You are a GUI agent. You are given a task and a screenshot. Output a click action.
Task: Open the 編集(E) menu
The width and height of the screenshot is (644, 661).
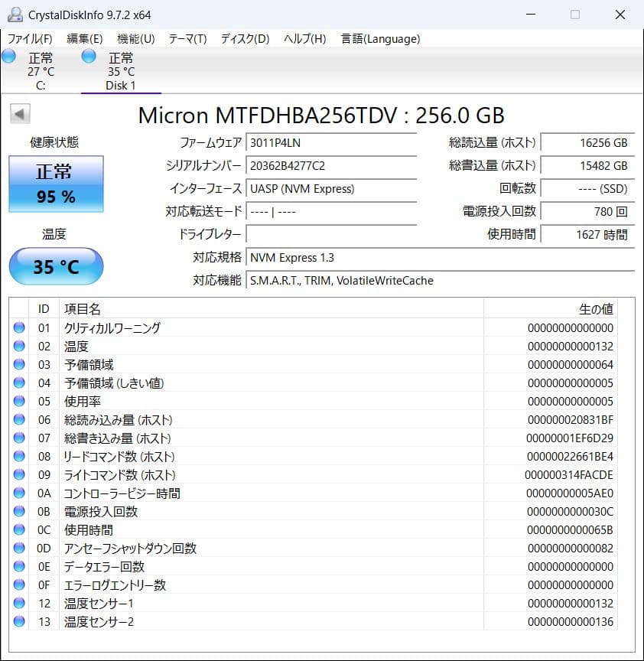click(x=85, y=39)
